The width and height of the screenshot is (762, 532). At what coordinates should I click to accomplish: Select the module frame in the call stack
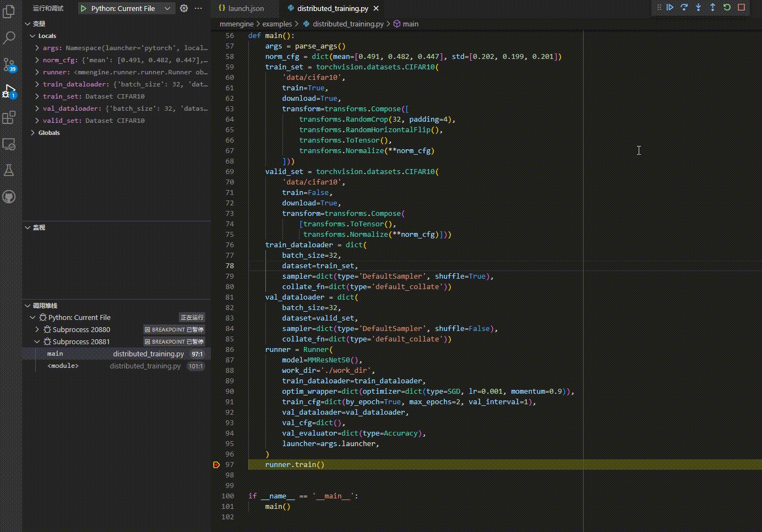(63, 365)
